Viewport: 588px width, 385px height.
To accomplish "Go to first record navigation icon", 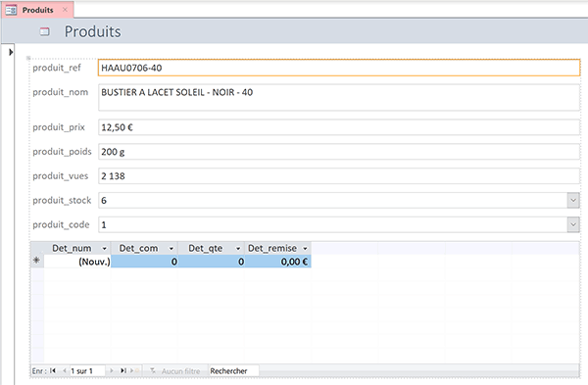I will coord(53,370).
